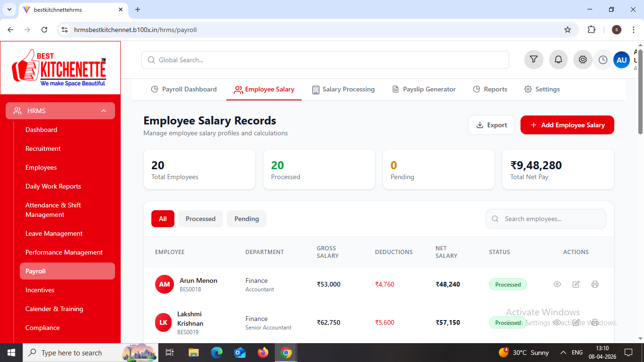Open the payroll Settings tab
Screen dimensions: 644x362
542,89
